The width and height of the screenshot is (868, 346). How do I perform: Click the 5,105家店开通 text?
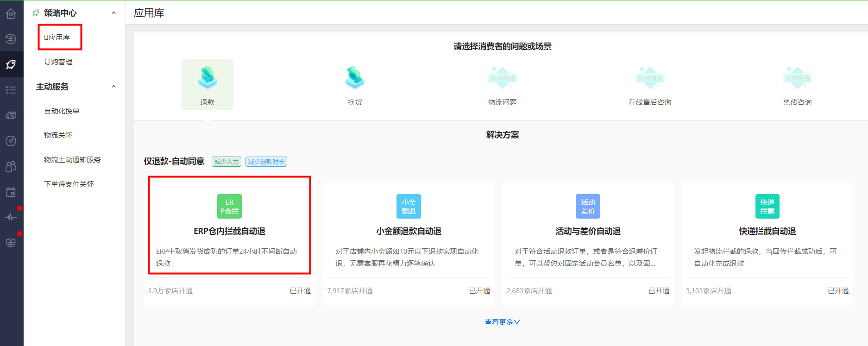708,290
